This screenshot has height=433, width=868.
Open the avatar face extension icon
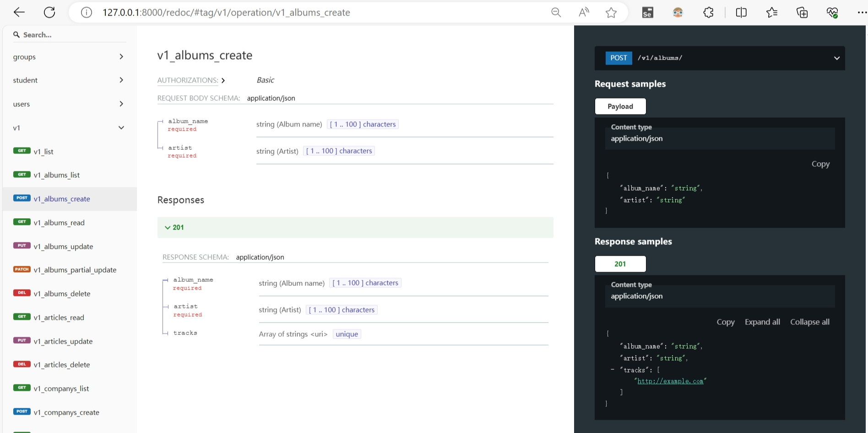pyautogui.click(x=678, y=12)
